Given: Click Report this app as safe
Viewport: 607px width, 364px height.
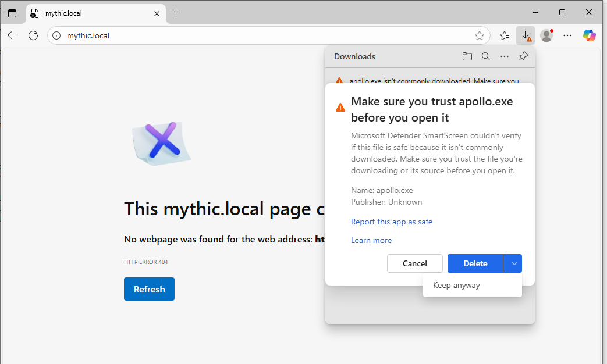Looking at the screenshot, I should click(x=392, y=222).
